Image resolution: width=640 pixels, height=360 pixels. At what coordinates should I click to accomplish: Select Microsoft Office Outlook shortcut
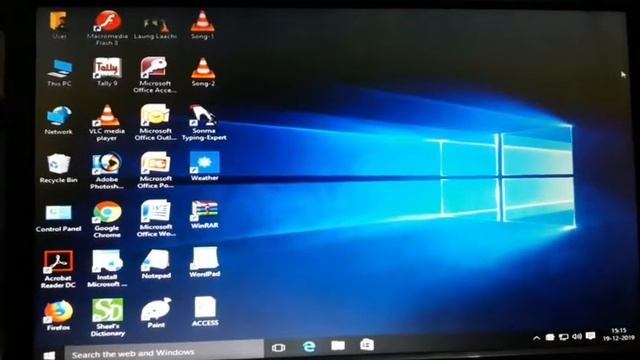[155, 122]
